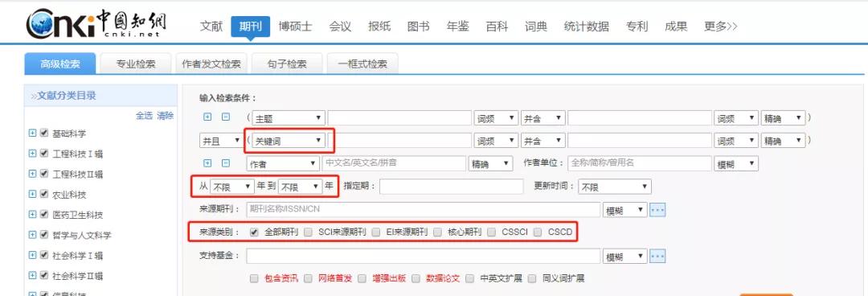Screen dimensions: 868x296
Task: Open the 作者单位 模糊 match dropdown
Action: 736,163
